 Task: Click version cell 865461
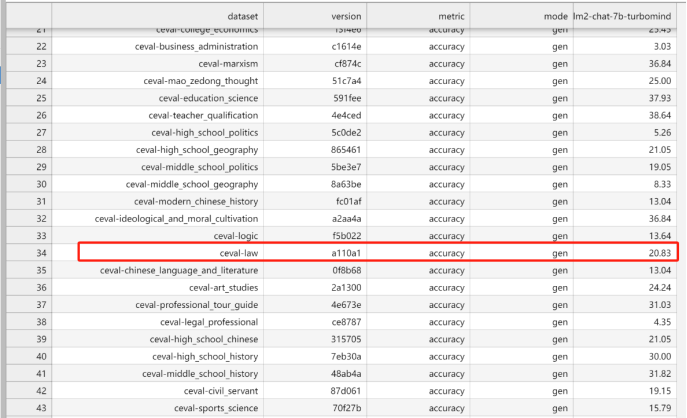point(315,150)
